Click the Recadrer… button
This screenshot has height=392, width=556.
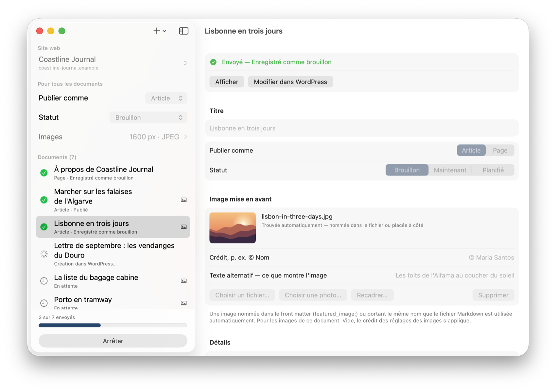tap(372, 295)
